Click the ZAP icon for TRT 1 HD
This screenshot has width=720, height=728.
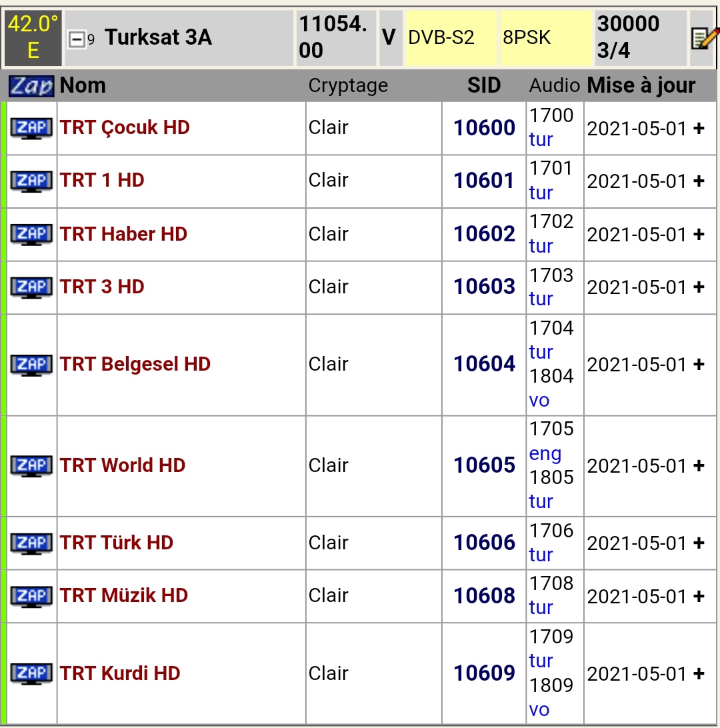click(31, 181)
